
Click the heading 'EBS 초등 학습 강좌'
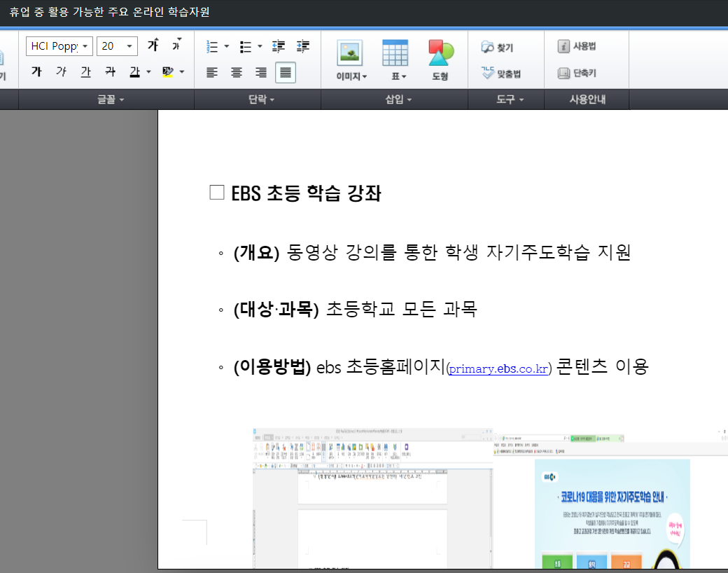click(307, 193)
